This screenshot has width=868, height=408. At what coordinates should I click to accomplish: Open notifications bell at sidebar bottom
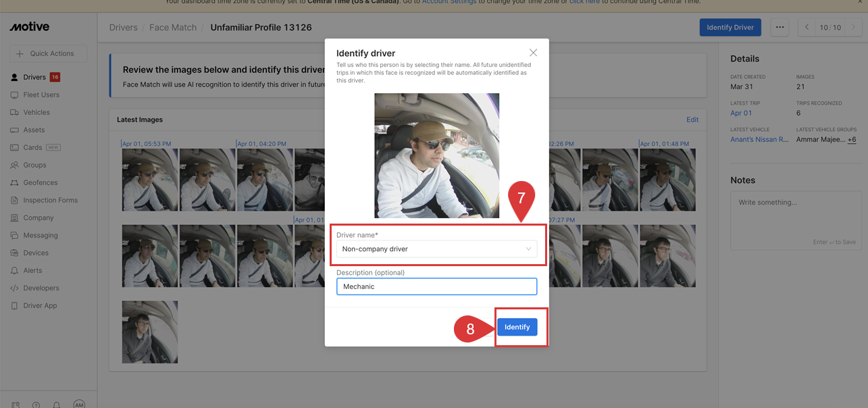point(57,405)
